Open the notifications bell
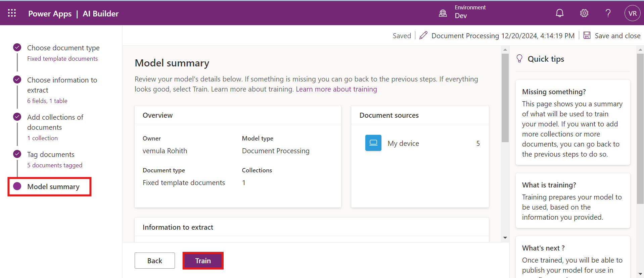This screenshot has height=278, width=644. coord(559,13)
